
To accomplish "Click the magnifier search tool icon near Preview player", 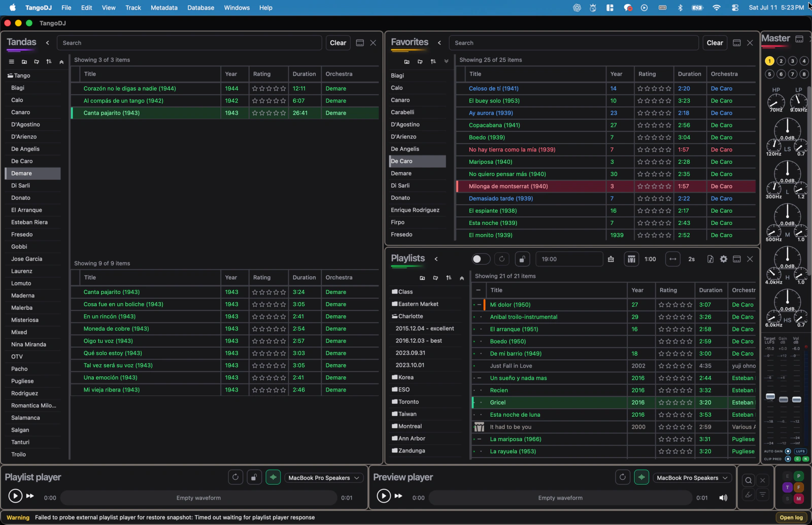I will (749, 480).
